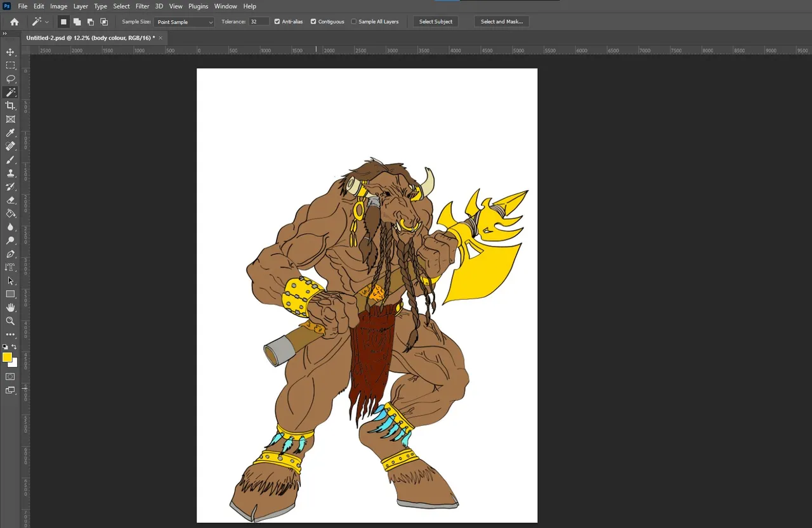Viewport: 812px width, 528px height.
Task: Open the Sample Size Point Sample dropdown
Action: pos(185,22)
